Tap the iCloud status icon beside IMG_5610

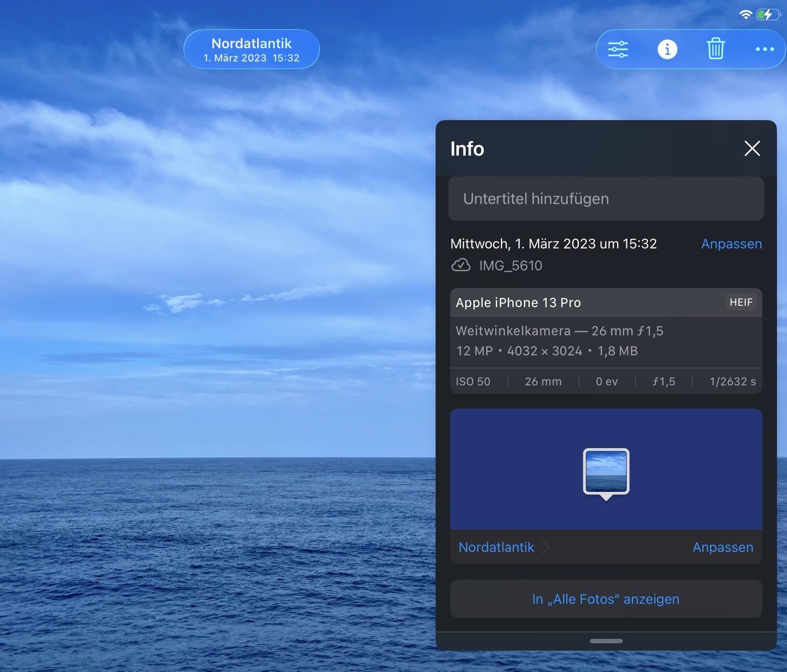(x=461, y=265)
